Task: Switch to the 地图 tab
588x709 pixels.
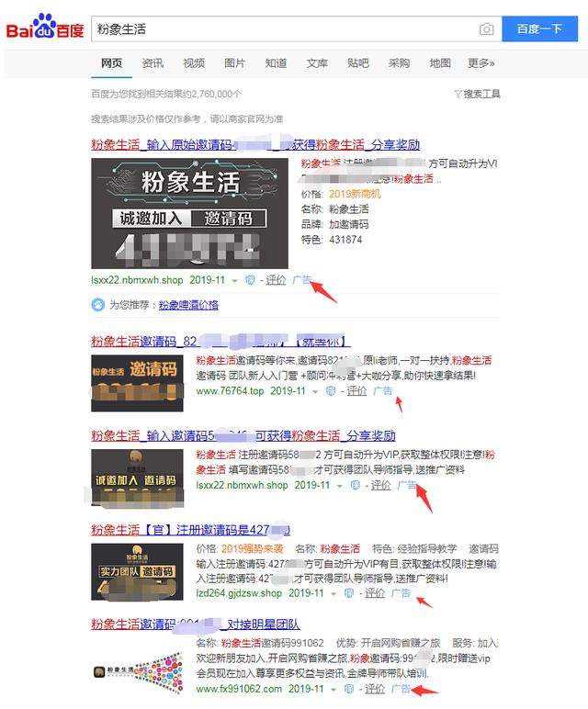Action: click(440, 63)
